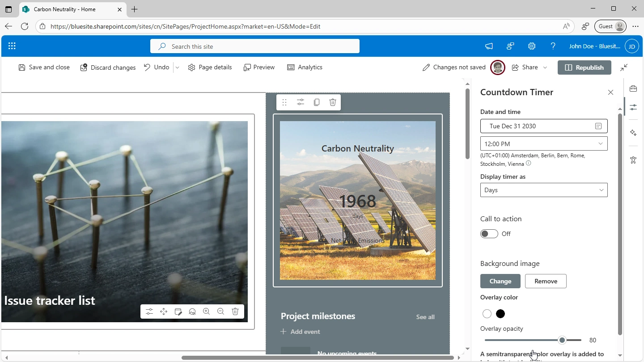Image resolution: width=644 pixels, height=362 pixels.
Task: Select the black overlay color
Action: [500, 314]
